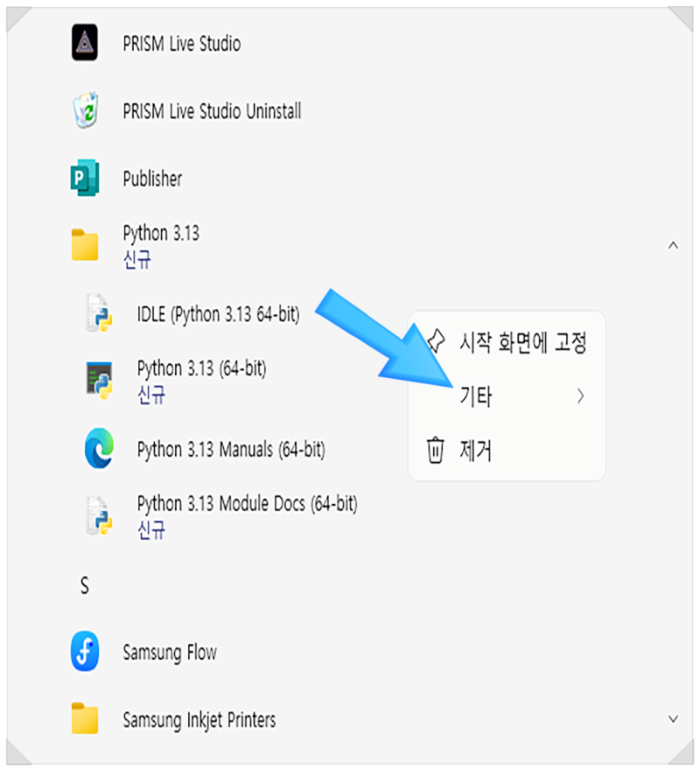Open the Samsung Flow entry label
700x771 pixels.
[x=170, y=653]
